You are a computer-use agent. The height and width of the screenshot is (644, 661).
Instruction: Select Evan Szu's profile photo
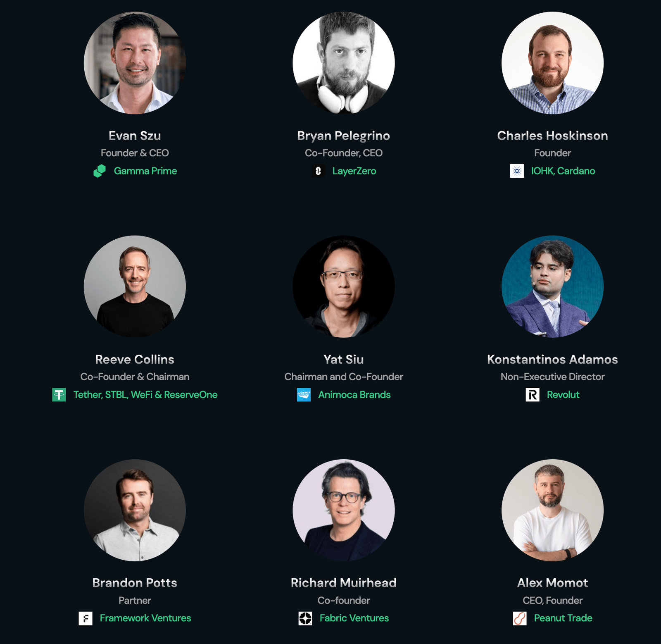coord(135,63)
